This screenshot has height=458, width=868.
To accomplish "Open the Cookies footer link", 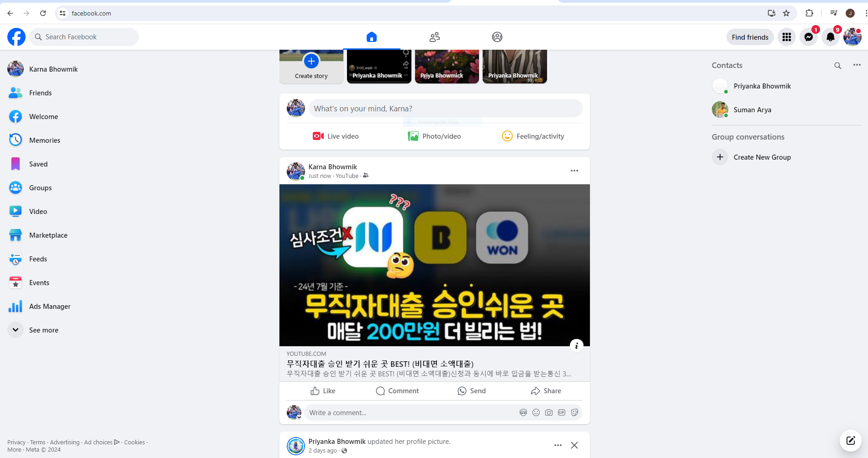I will [134, 442].
